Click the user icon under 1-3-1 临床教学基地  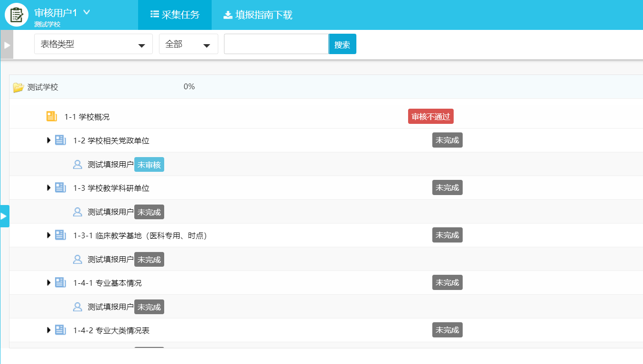coord(77,260)
